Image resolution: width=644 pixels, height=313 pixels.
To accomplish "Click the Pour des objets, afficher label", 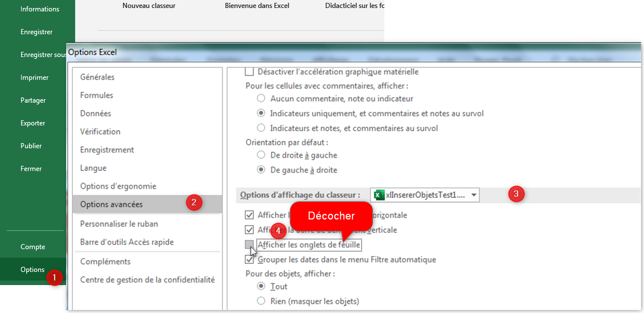I will coord(290,273).
